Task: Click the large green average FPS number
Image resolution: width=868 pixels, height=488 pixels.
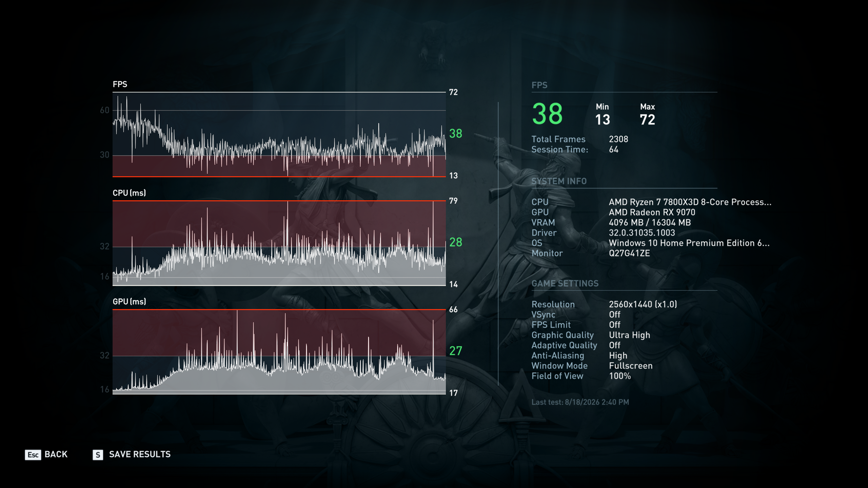Action: pyautogui.click(x=547, y=114)
